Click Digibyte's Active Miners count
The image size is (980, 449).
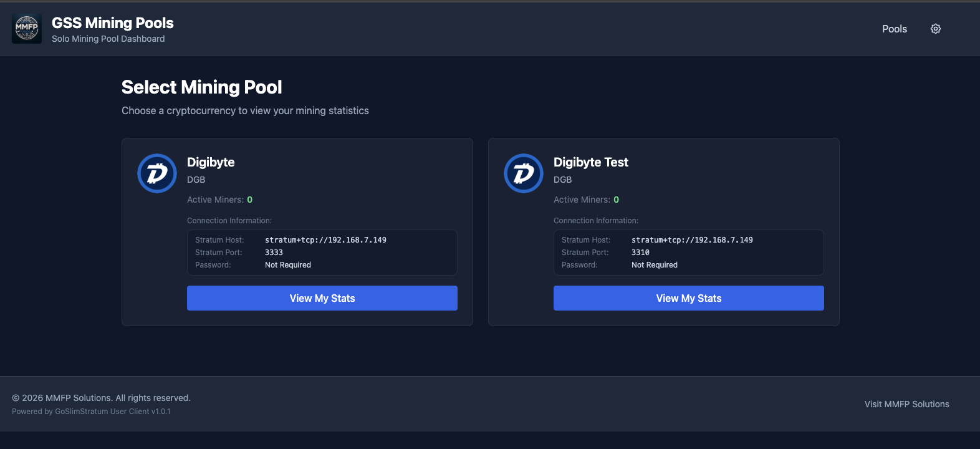[249, 200]
